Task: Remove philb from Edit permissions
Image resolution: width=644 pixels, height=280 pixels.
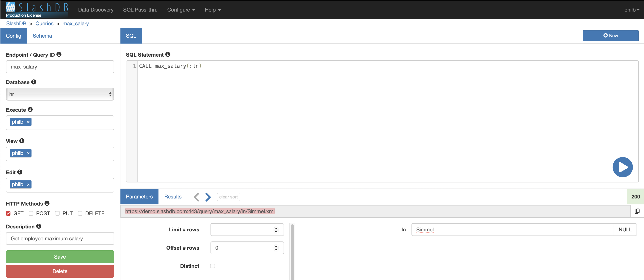Action: (28, 184)
